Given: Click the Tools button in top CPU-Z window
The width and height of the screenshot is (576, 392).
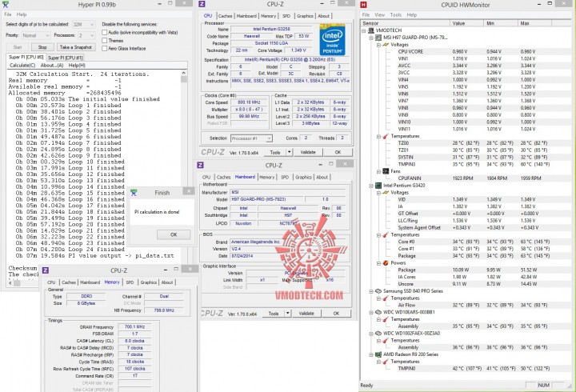Looking at the screenshot, I should click(x=274, y=152).
